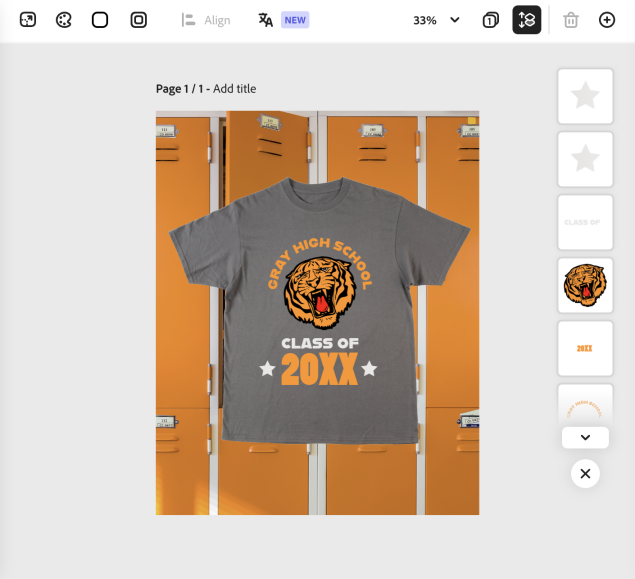Close the layers panel with X button

(585, 473)
